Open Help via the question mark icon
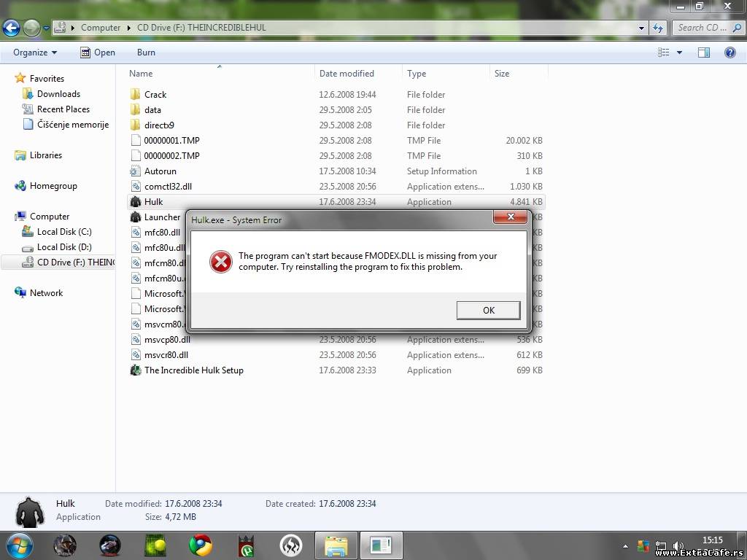Screen dimensions: 747x560 (729, 52)
